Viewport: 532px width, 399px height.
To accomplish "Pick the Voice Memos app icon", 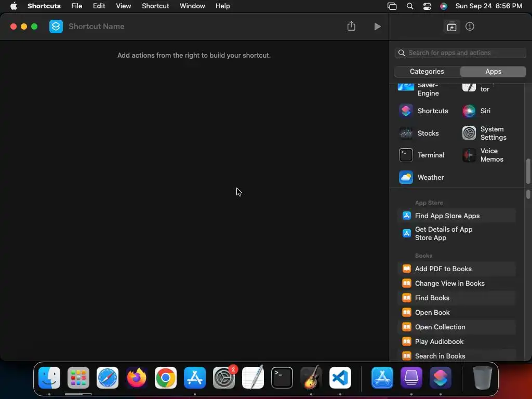I will pyautogui.click(x=469, y=155).
